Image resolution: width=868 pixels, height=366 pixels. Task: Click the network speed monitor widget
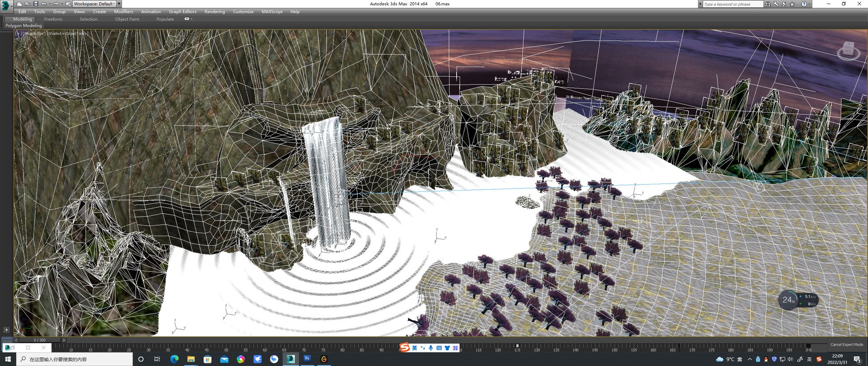798,300
